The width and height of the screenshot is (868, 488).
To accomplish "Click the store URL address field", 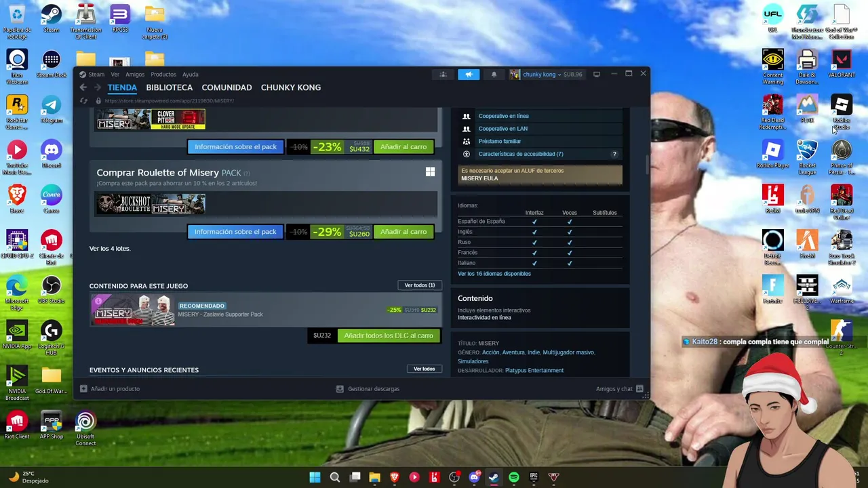I will [170, 100].
